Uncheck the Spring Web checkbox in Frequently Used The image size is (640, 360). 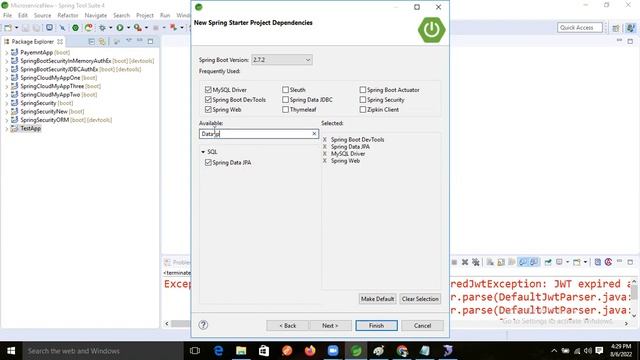tap(208, 109)
